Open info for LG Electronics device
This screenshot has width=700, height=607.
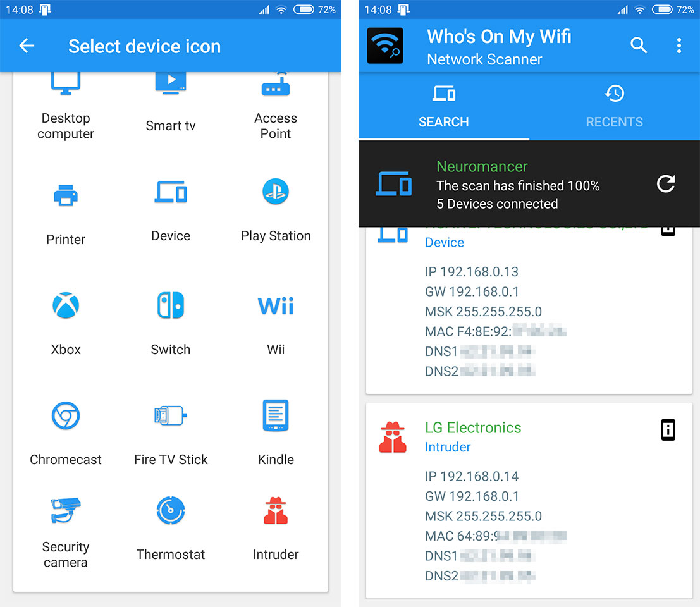[668, 430]
